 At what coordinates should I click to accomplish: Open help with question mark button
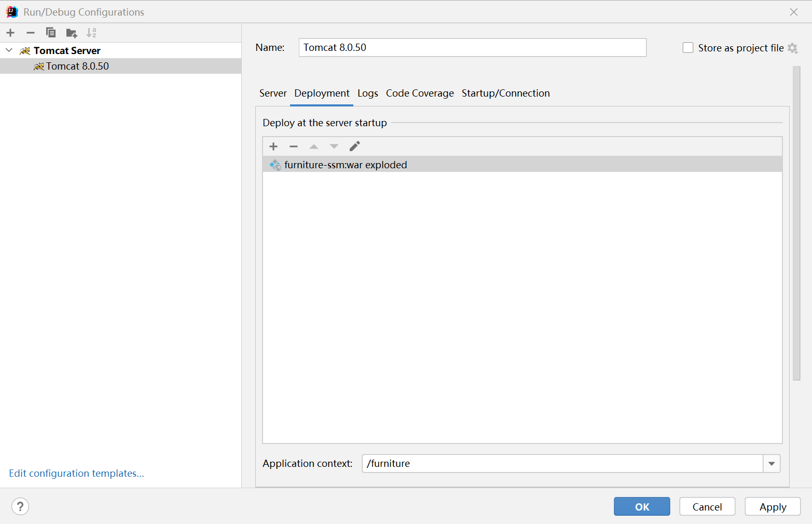[x=20, y=506]
